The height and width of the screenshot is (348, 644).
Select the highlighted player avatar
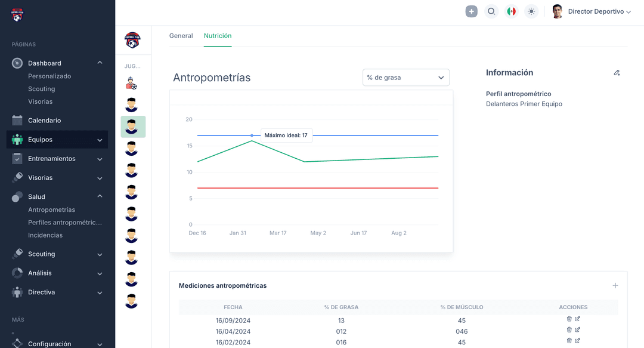[x=132, y=127]
